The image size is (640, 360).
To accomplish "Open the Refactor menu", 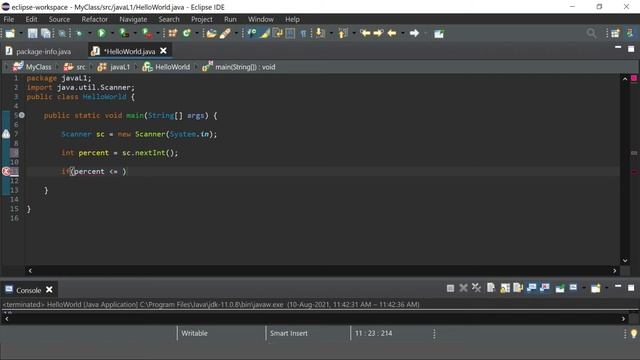I will [94, 19].
